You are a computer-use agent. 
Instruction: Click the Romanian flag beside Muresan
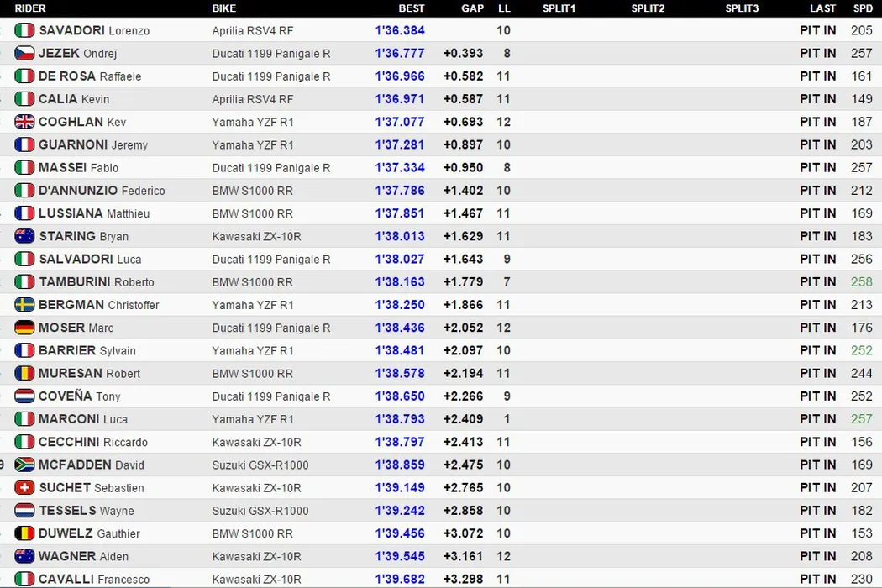coord(24,373)
